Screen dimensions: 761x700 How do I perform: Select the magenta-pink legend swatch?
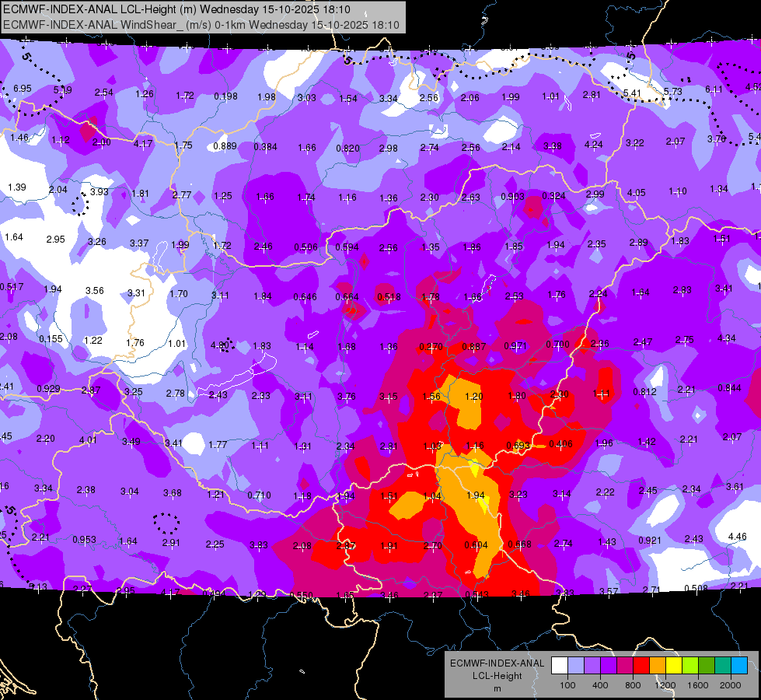625,666
